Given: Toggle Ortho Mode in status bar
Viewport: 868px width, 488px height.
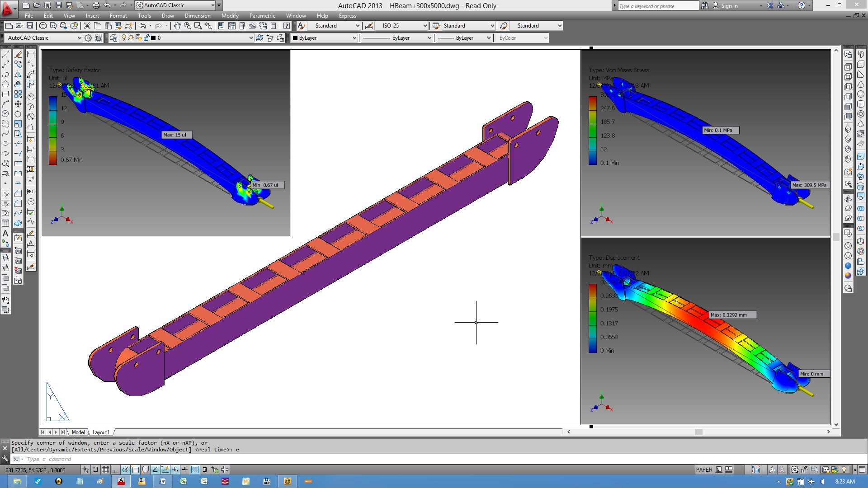Looking at the screenshot, I should click(115, 469).
